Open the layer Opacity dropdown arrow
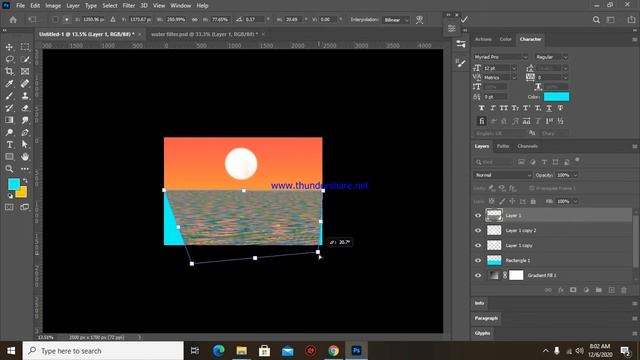 coord(575,175)
